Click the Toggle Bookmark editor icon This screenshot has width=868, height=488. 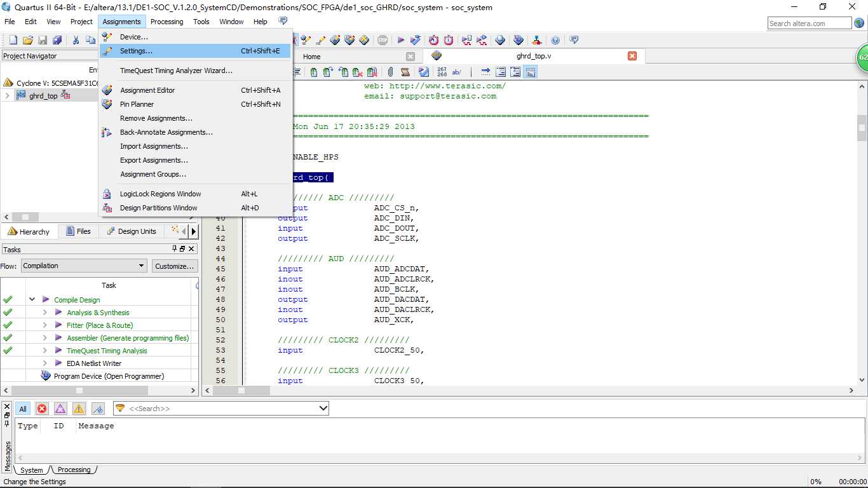tap(313, 72)
